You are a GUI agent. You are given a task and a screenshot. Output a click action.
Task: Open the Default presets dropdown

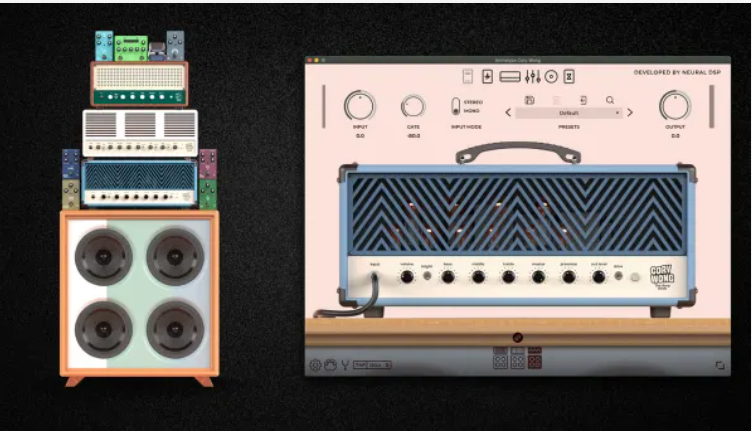pyautogui.click(x=569, y=113)
